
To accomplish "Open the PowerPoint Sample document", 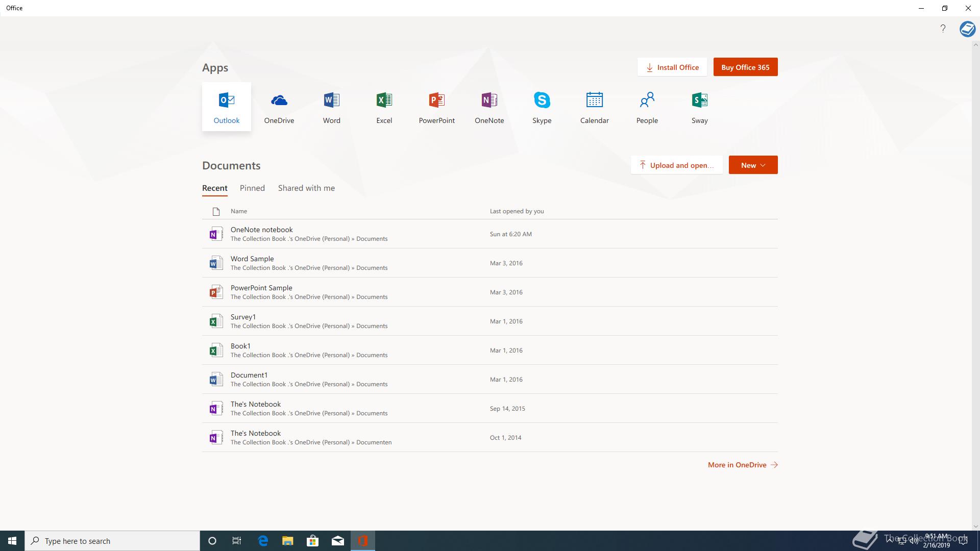I will 490,292.
